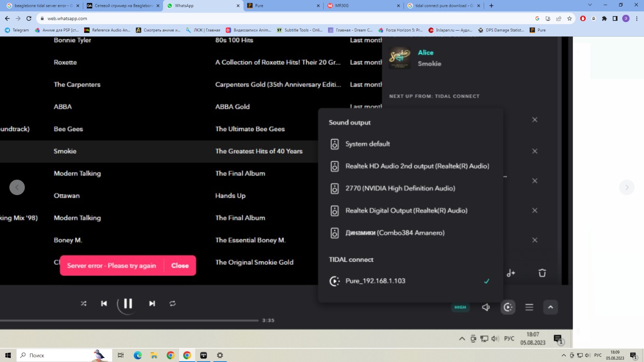This screenshot has height=362, width=644.
Task: Open the Chrome extensions puzzle icon
Action: pyautogui.click(x=604, y=19)
